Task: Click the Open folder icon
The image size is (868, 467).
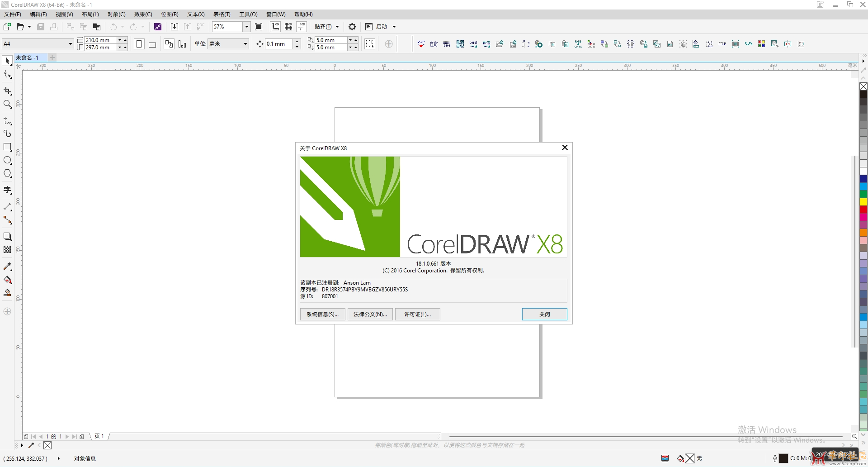Action: tap(20, 27)
